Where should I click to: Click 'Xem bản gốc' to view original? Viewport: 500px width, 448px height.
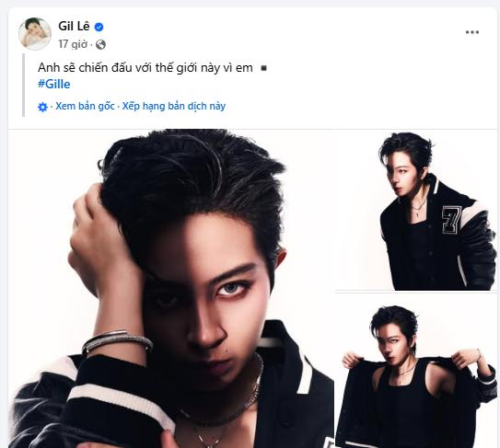pos(85,106)
